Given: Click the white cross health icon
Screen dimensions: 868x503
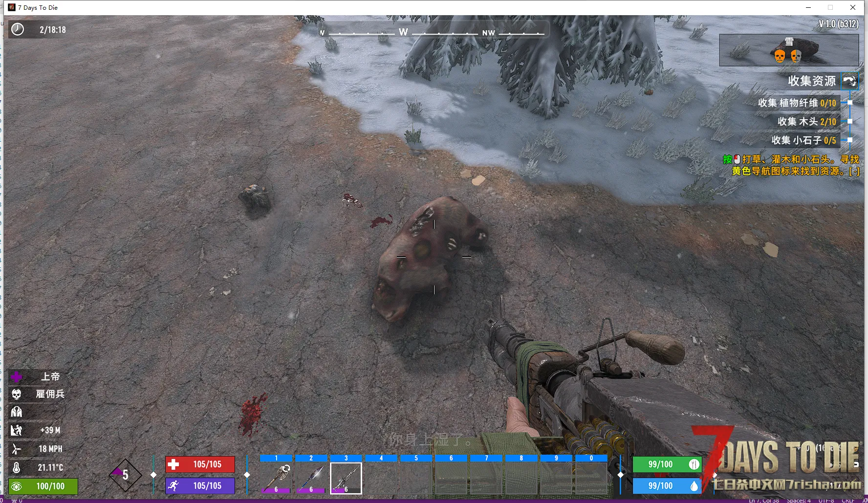Looking at the screenshot, I should 174,464.
